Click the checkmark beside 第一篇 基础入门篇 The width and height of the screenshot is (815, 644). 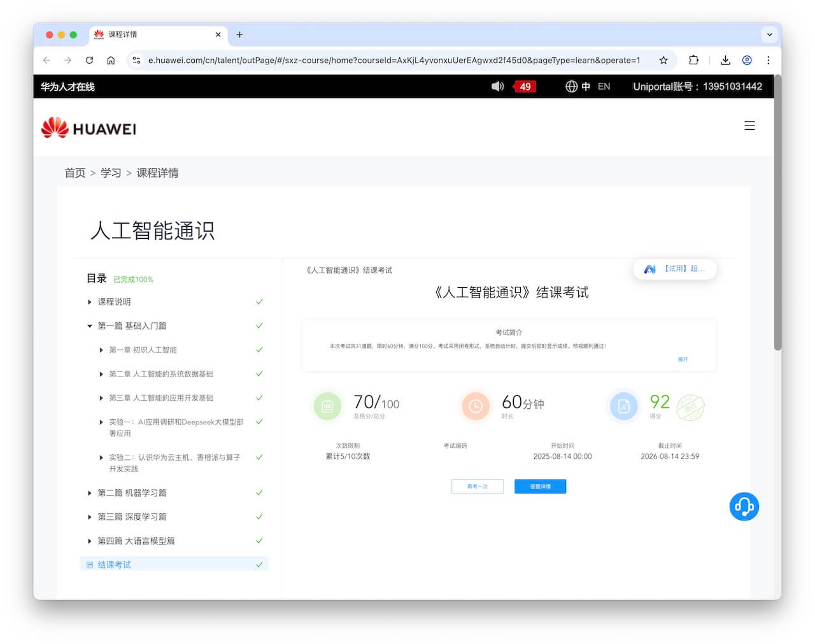(259, 326)
